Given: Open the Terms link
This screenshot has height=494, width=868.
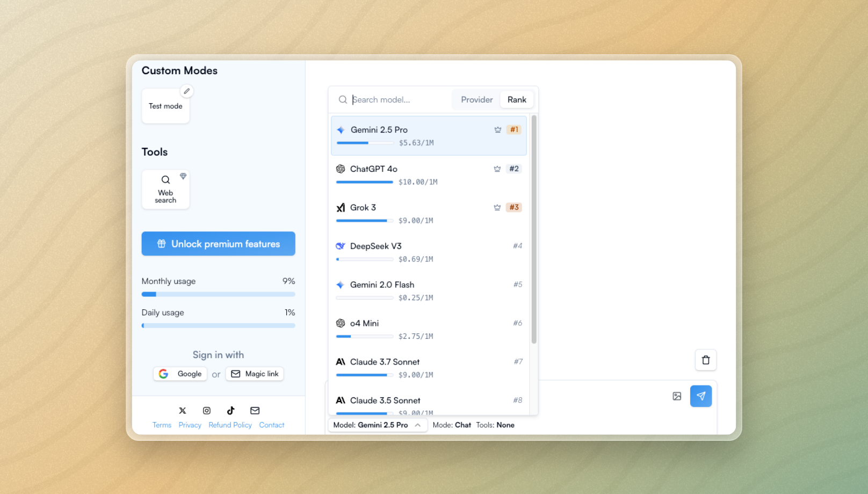Looking at the screenshot, I should [162, 425].
